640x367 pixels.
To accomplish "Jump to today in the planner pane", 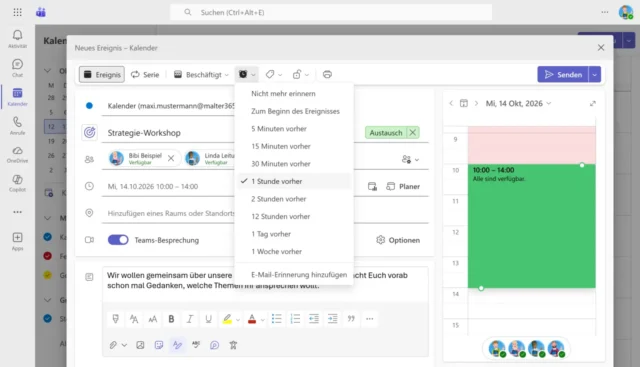I will [x=464, y=104].
